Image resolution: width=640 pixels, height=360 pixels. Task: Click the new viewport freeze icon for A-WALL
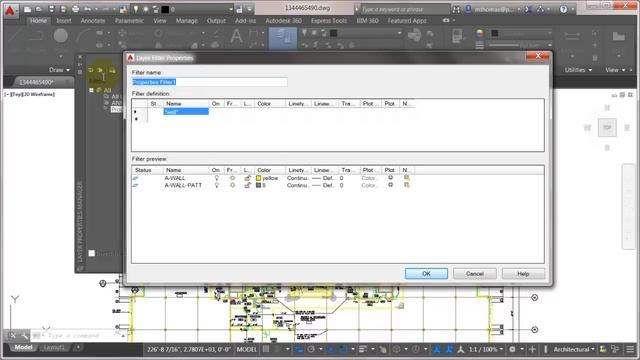click(x=407, y=178)
